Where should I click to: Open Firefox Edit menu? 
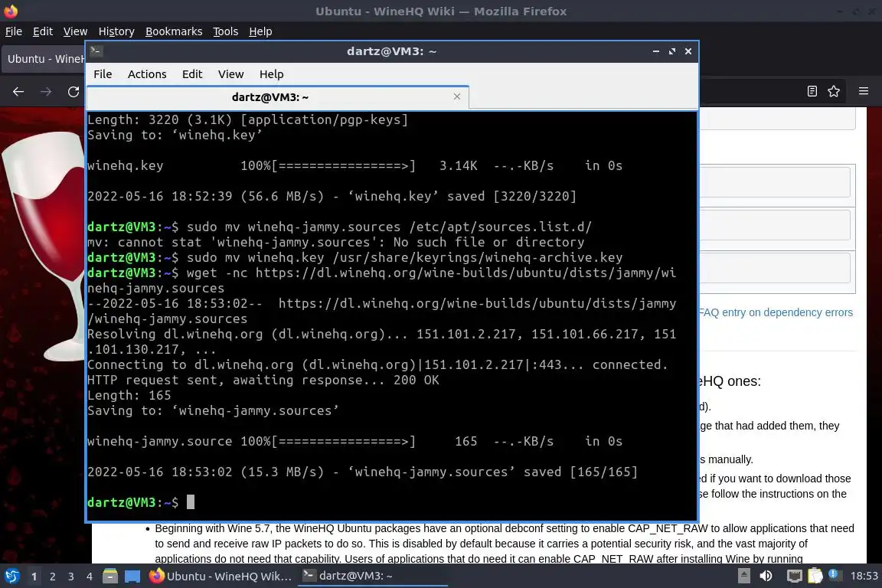[43, 31]
